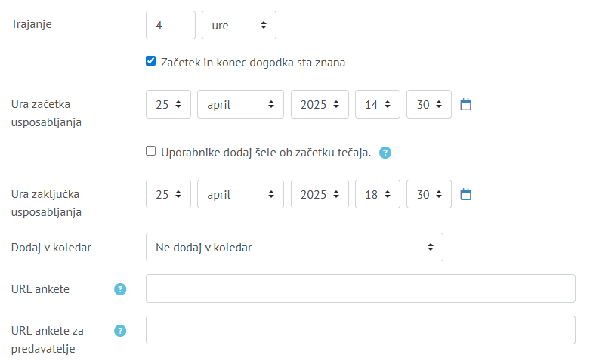The image size is (590, 364).
Task: Open end date day dropdown
Action: (x=168, y=194)
